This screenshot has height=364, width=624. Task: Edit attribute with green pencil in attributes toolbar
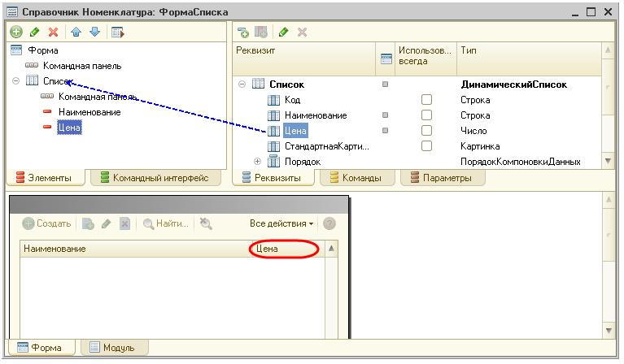(283, 32)
